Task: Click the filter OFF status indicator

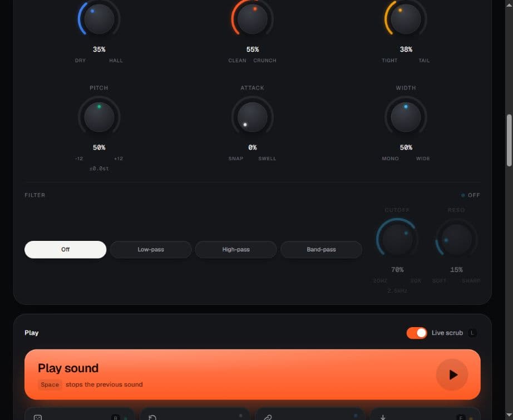Action: point(471,195)
